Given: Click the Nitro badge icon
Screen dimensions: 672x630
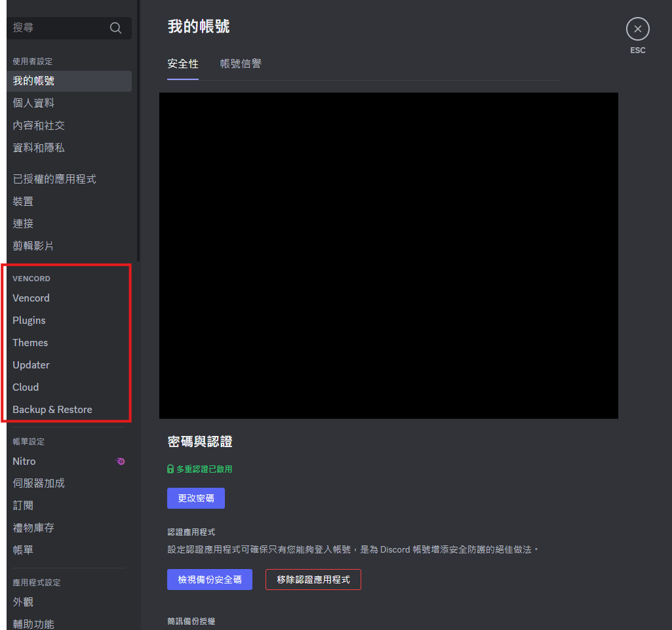Looking at the screenshot, I should pyautogui.click(x=120, y=461).
